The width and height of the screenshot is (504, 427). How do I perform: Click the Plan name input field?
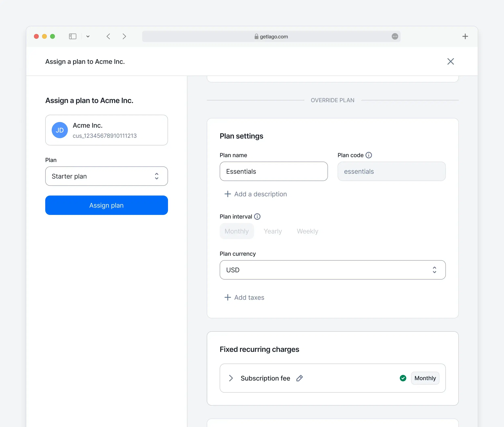click(x=273, y=171)
